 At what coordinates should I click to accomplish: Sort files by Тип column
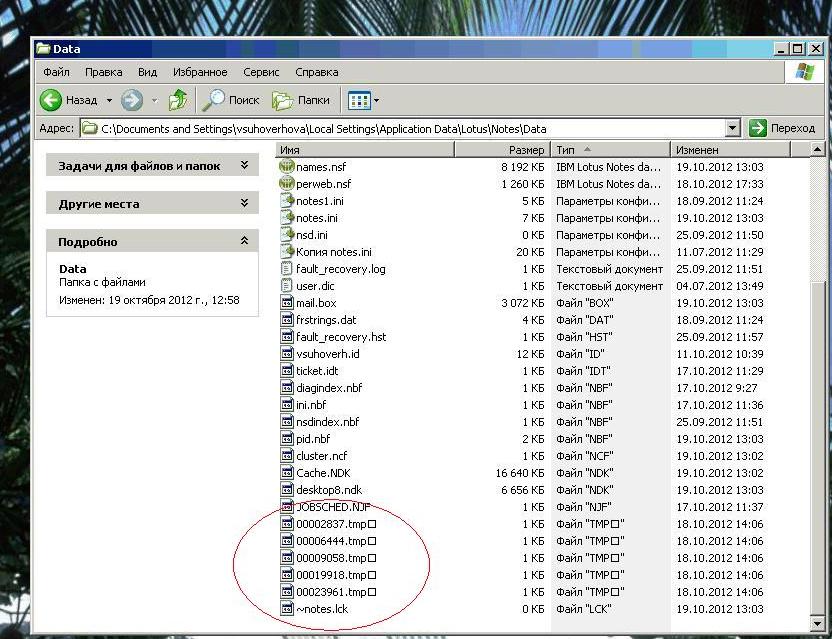pos(611,150)
